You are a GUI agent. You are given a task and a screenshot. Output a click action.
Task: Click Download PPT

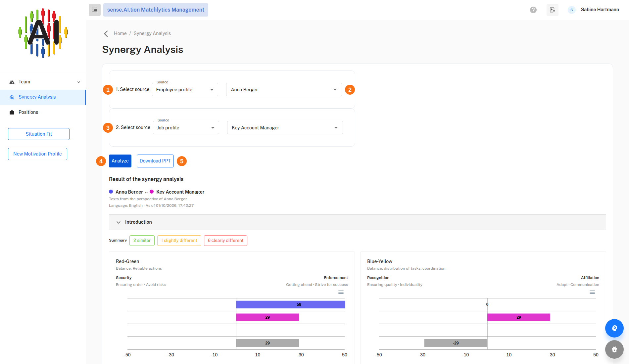coord(155,161)
